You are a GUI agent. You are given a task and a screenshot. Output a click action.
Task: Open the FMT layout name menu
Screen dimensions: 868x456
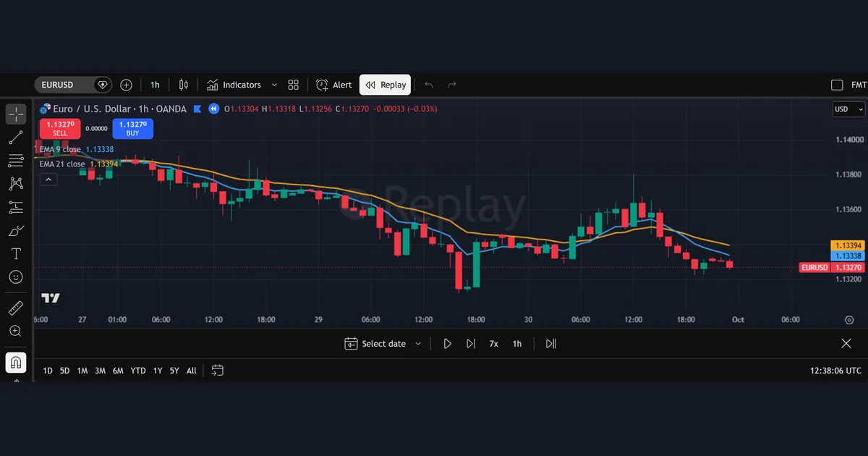point(859,85)
